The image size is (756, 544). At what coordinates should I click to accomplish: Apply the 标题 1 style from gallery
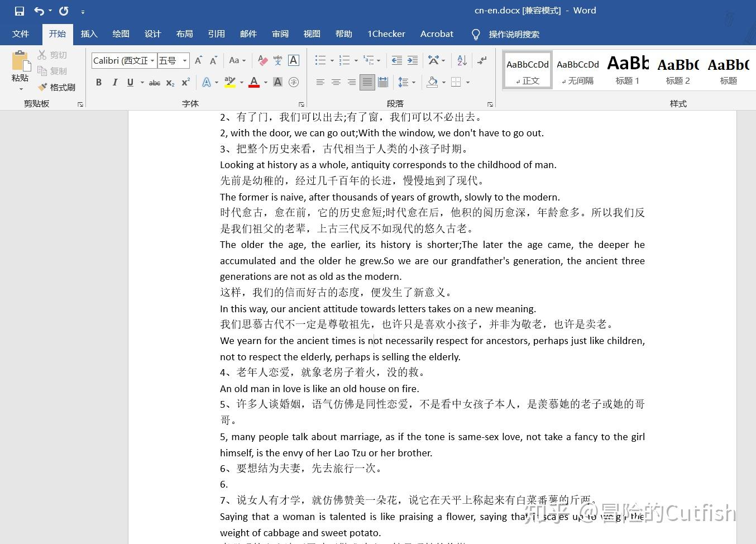pyautogui.click(x=626, y=69)
